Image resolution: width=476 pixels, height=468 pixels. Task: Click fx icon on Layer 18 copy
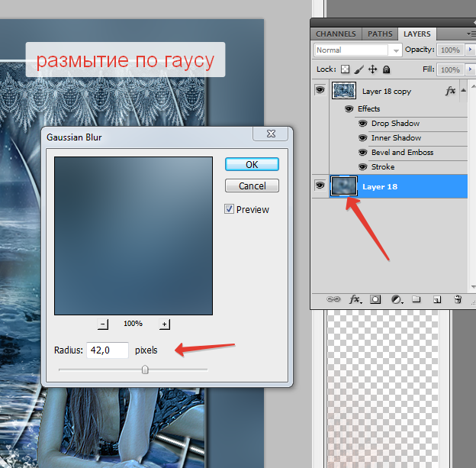(x=451, y=91)
